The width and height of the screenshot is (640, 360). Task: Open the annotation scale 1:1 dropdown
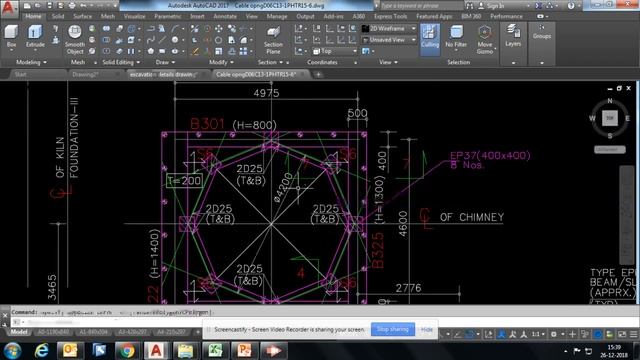click(x=538, y=334)
